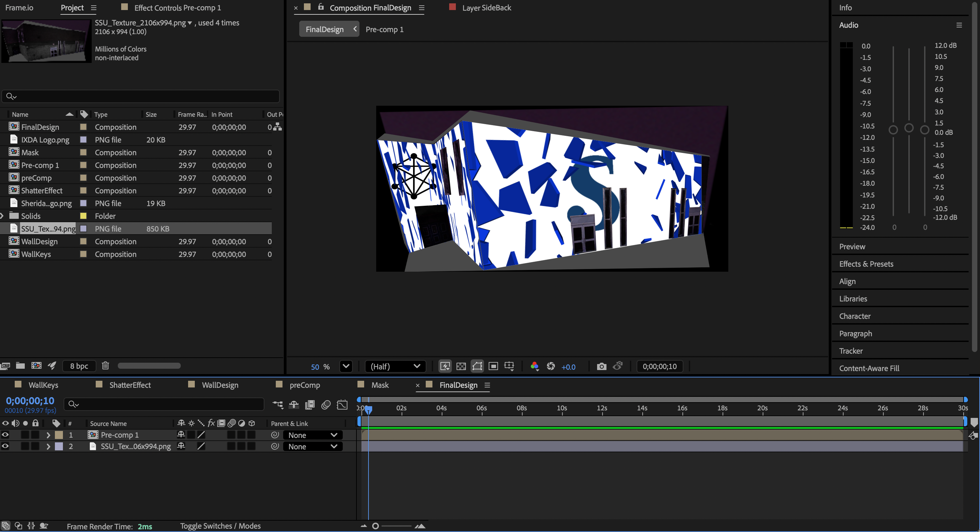This screenshot has width=980, height=532.
Task: Click the fx switch column icon in the timeline header
Action: [x=211, y=423]
